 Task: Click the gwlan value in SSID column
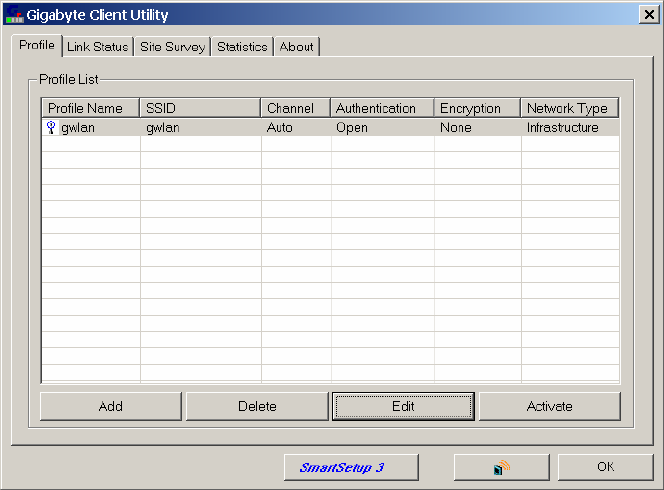[163, 127]
